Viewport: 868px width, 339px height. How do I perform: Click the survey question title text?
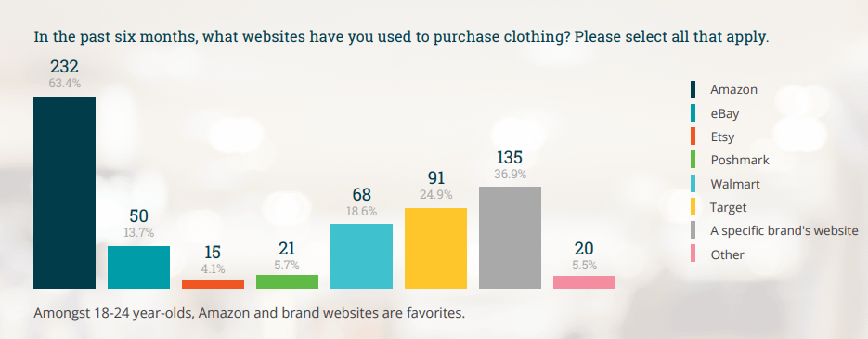401,37
